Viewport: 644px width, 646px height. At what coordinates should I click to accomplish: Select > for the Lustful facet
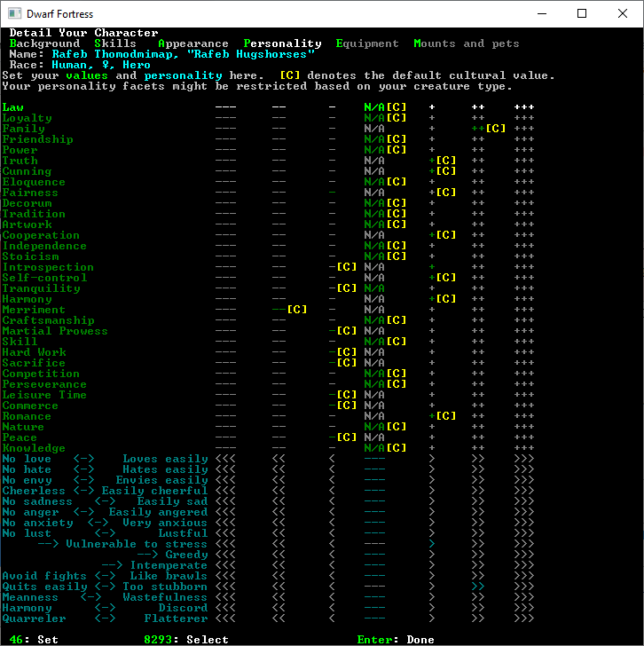pos(432,533)
